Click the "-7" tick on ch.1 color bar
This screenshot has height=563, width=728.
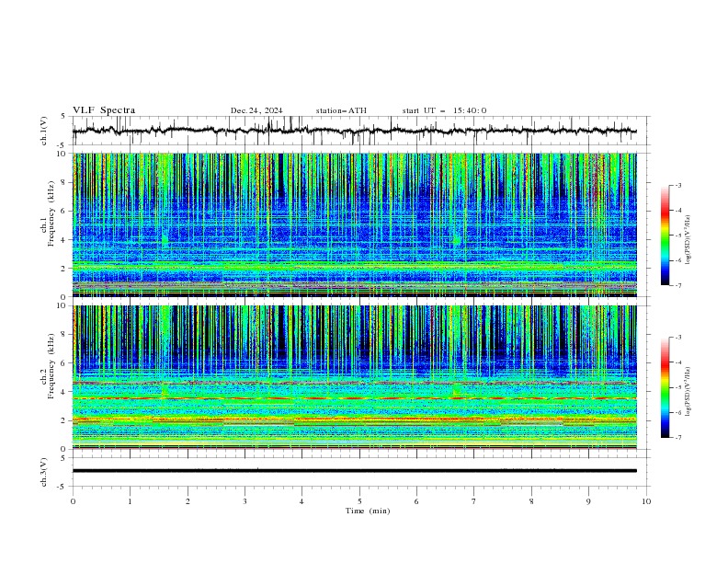pos(678,285)
